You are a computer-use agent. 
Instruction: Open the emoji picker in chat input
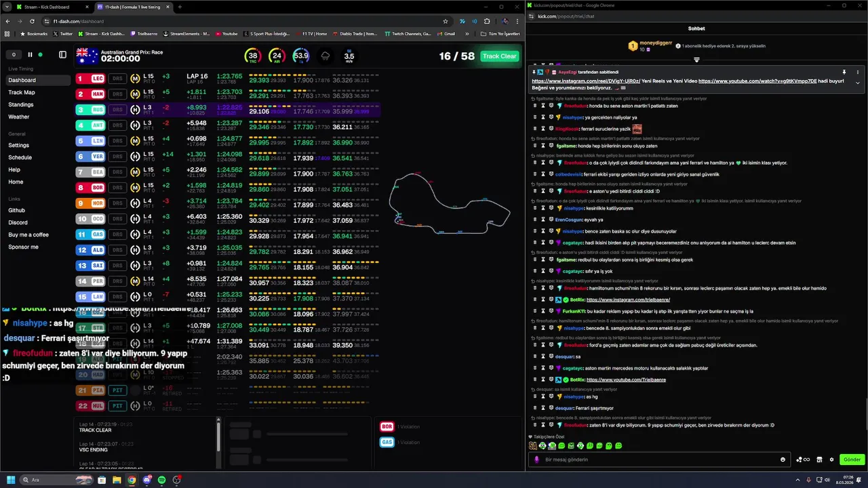click(783, 460)
